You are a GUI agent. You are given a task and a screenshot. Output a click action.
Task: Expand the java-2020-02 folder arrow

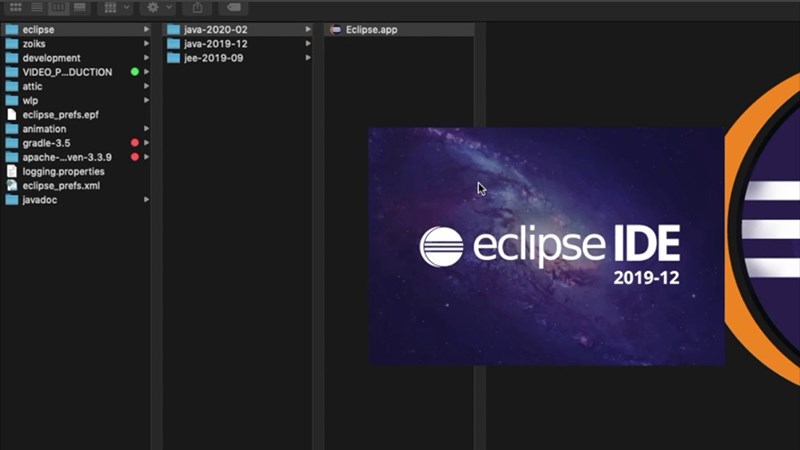pyautogui.click(x=308, y=30)
